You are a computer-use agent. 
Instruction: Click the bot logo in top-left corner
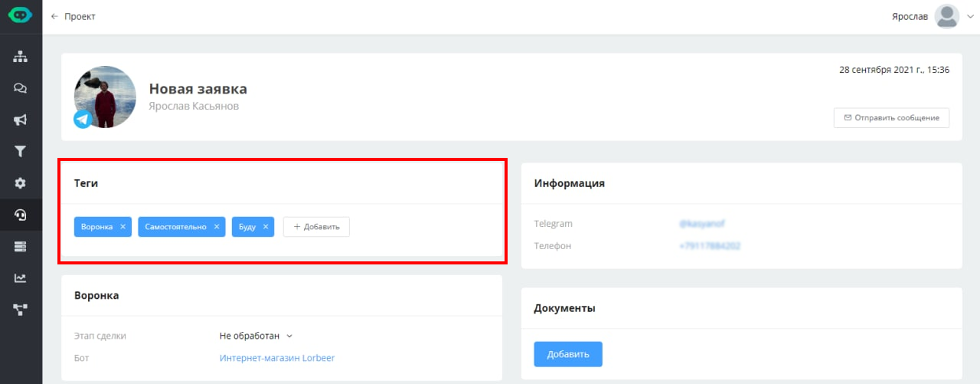tap(21, 16)
